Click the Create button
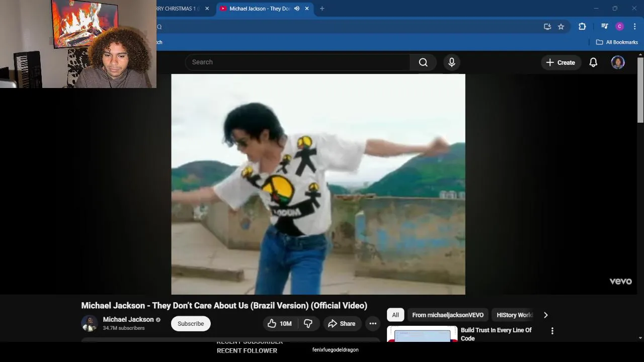 click(561, 62)
